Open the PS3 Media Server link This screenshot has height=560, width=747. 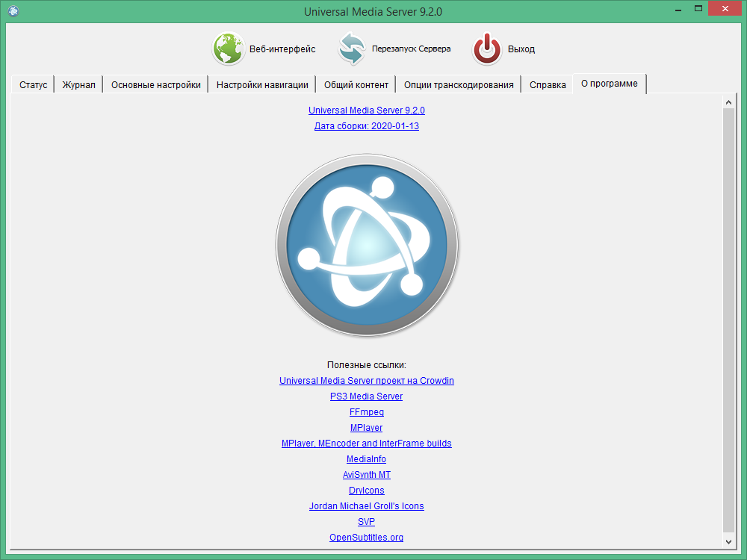tap(366, 396)
